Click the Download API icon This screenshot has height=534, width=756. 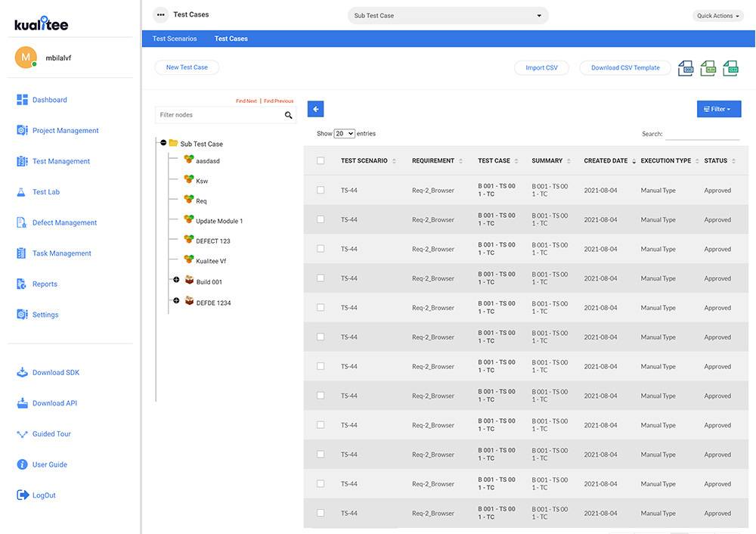22,403
